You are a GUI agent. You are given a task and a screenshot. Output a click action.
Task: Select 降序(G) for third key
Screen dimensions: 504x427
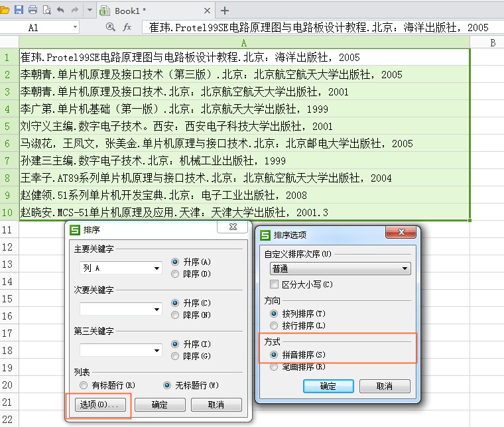pyautogui.click(x=191, y=356)
